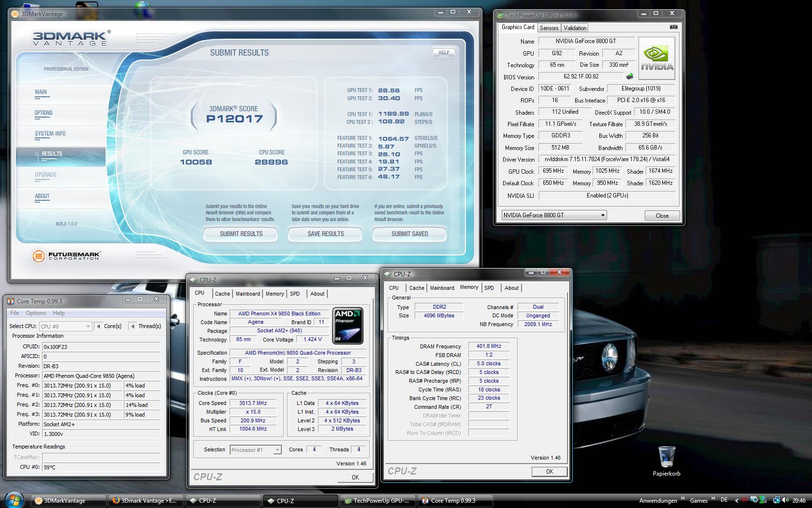Click the GPU-Z screenshot camera icon
The height and width of the screenshot is (508, 812).
click(x=673, y=27)
